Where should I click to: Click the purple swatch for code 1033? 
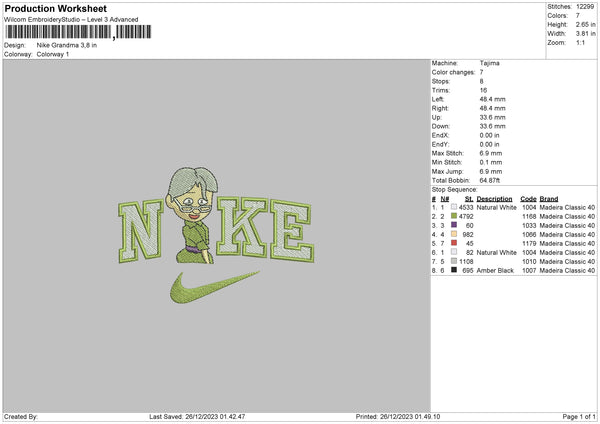pos(454,225)
